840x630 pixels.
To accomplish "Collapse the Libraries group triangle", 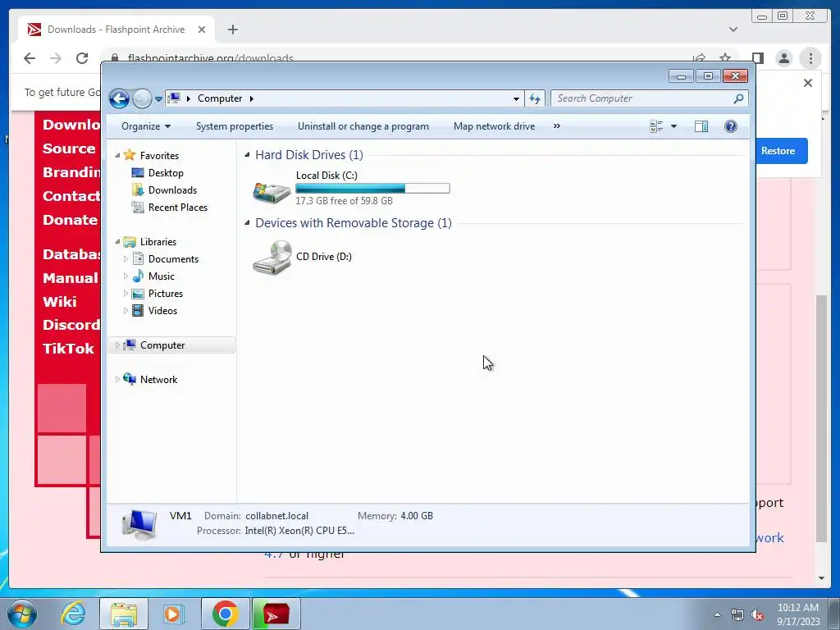I will [x=117, y=242].
